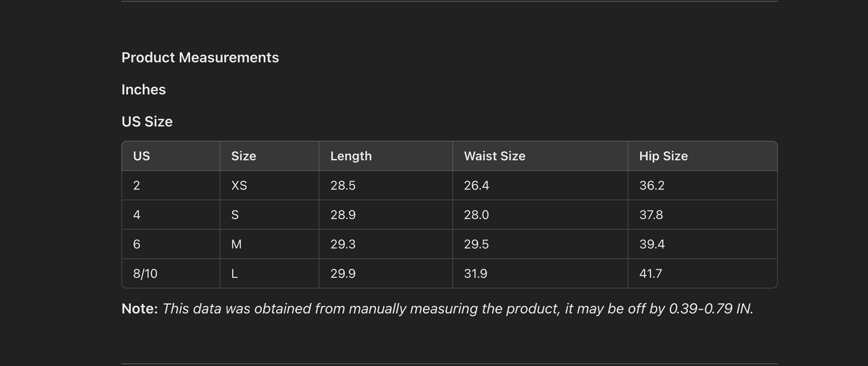868x366 pixels.
Task: Select the 36.2 hip size value
Action: pos(652,185)
